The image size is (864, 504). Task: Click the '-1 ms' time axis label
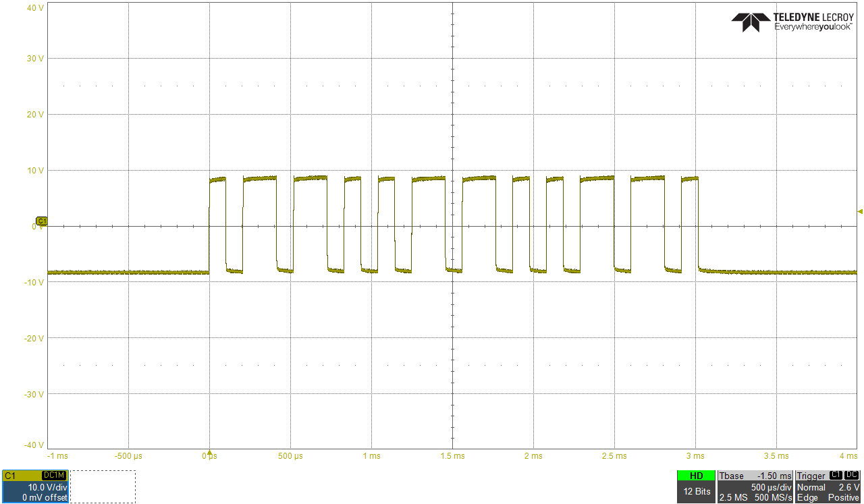click(x=58, y=456)
